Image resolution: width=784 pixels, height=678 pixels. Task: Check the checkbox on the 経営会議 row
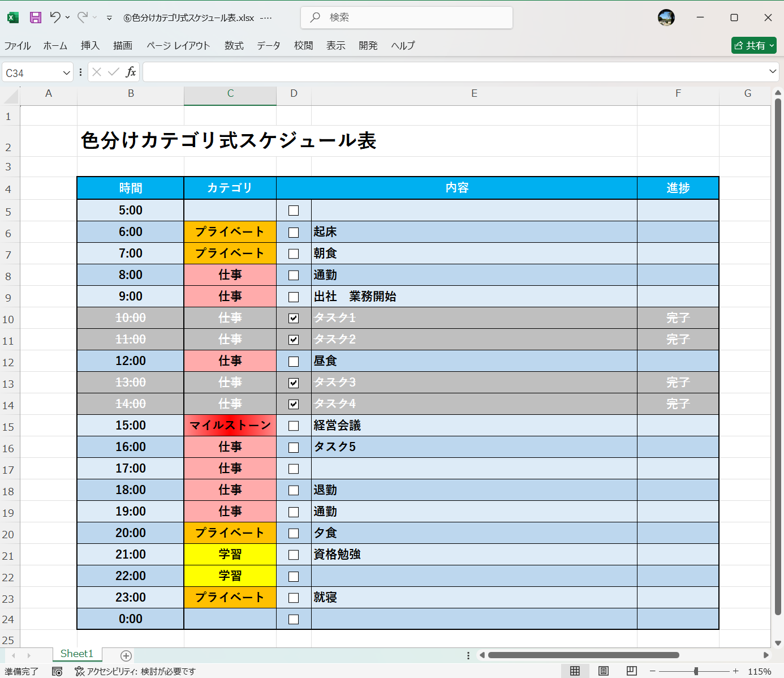293,426
